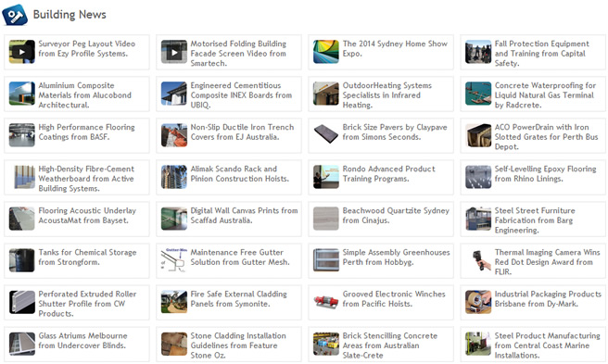
Task: Click the Fall Protection Equipment thumbnail image
Action: tap(478, 52)
